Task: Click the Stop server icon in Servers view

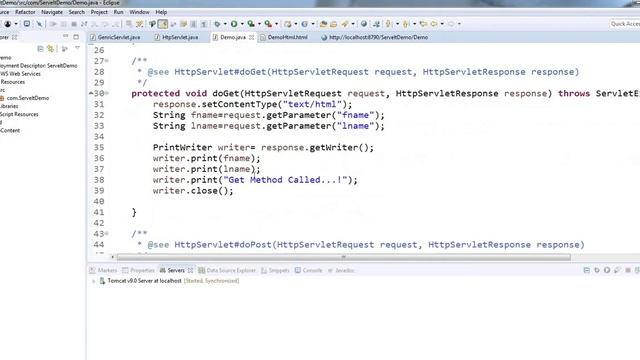Action: tap(628, 270)
